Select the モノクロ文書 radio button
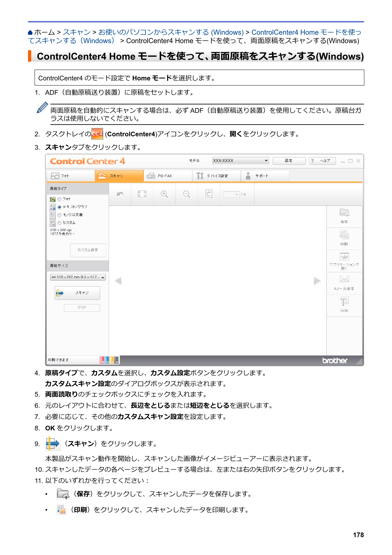The width and height of the screenshot is (392, 555). click(x=59, y=215)
